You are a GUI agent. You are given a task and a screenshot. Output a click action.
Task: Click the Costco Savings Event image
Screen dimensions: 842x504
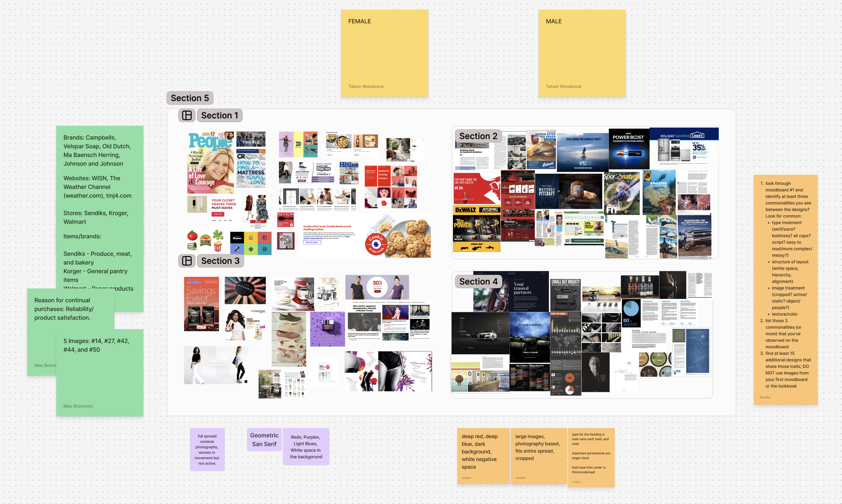(201, 304)
